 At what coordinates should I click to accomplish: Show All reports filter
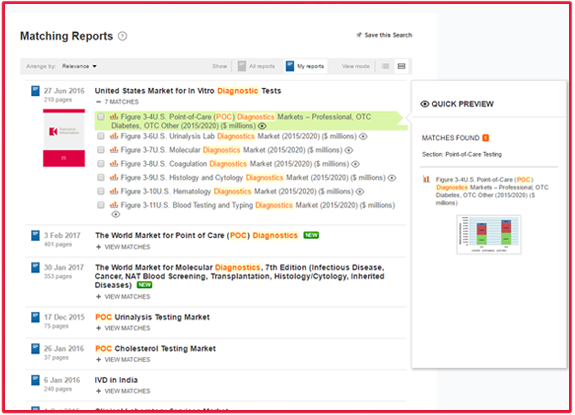(x=256, y=66)
